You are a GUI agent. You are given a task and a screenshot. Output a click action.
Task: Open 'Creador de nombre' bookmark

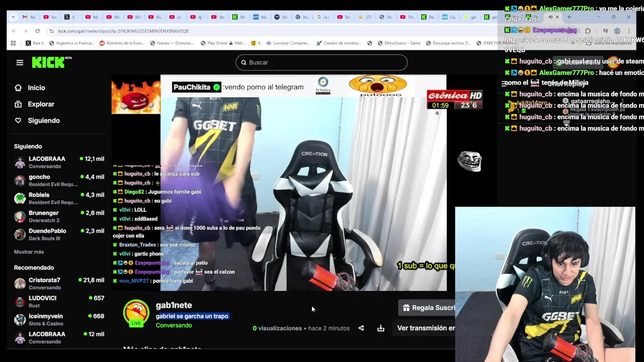pyautogui.click(x=339, y=43)
